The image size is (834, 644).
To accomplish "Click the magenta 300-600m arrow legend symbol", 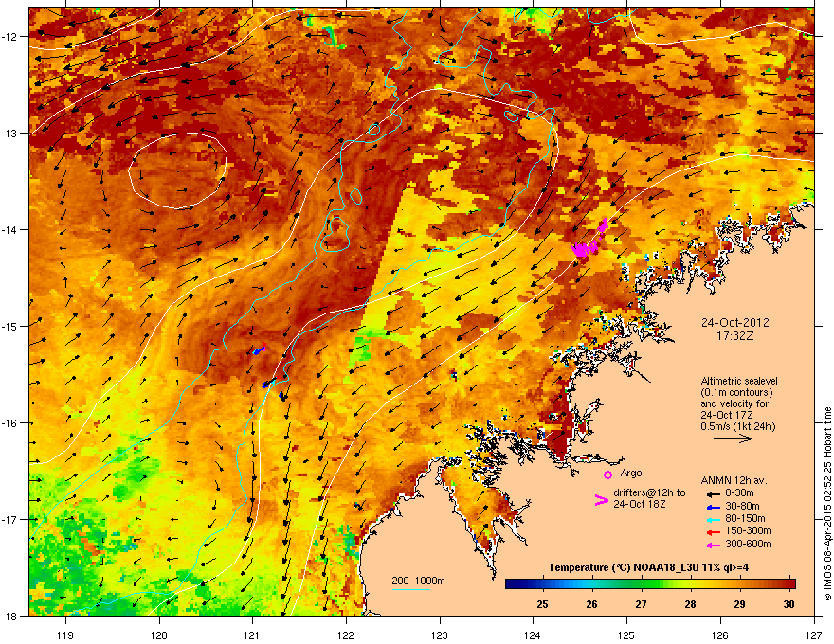I will coord(714,545).
